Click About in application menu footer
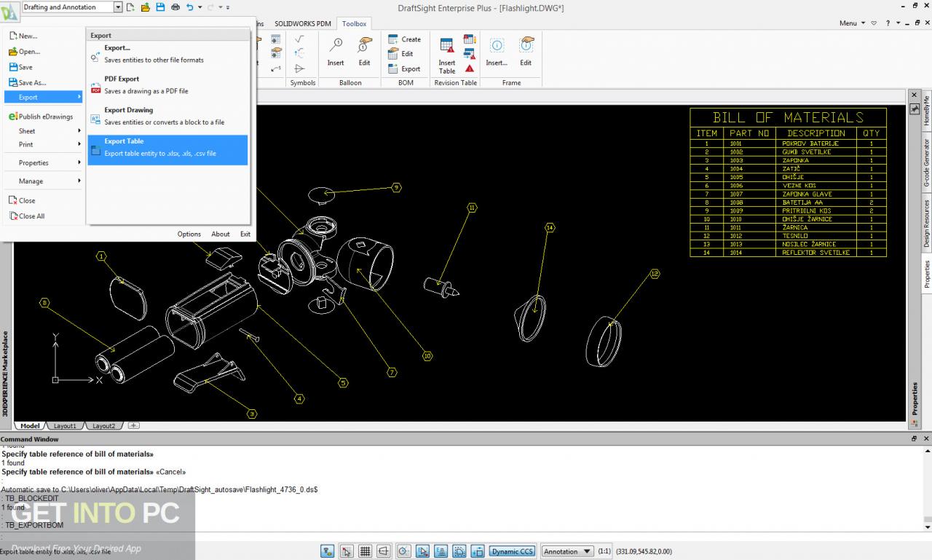Screen dimensions: 932x560 click(x=221, y=234)
